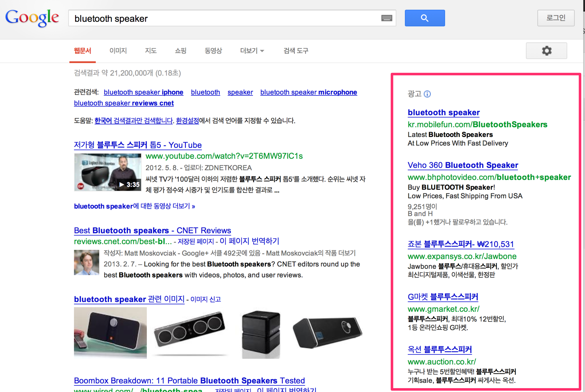
Task: Open the G마켓 블루투스스피커 ad link
Action: (443, 297)
